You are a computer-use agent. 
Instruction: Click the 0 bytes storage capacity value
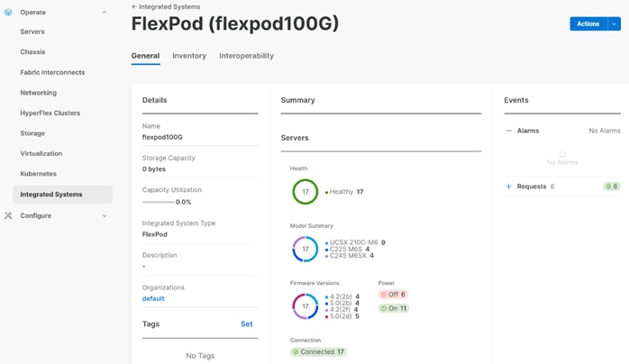pos(153,168)
